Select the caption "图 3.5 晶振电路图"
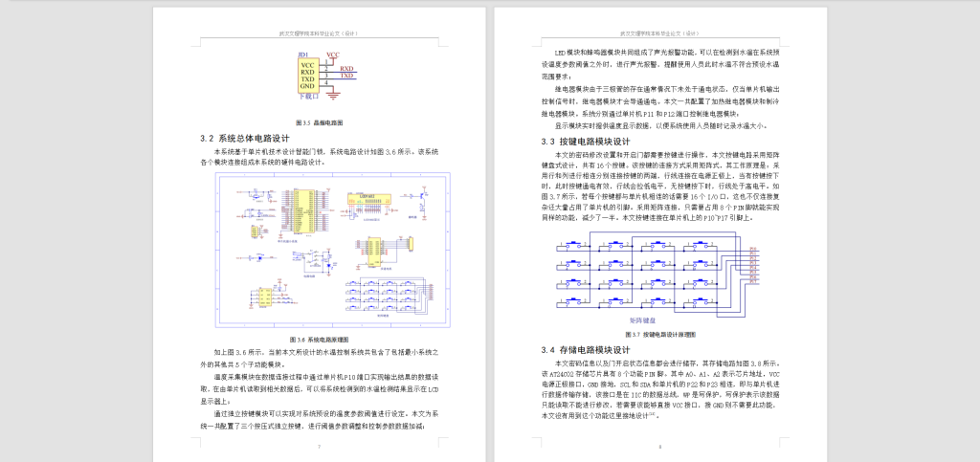The height and width of the screenshot is (462, 980). coord(320,122)
